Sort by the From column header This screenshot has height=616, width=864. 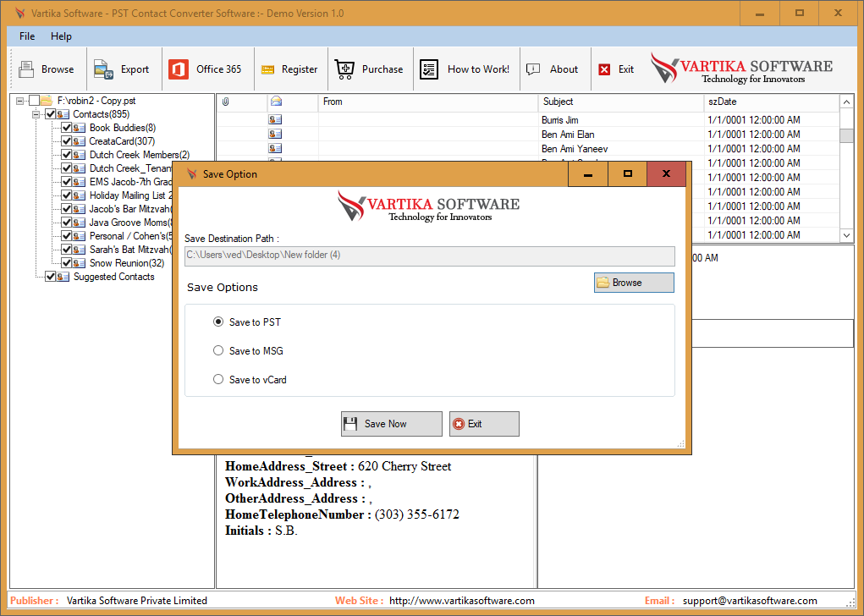point(428,102)
